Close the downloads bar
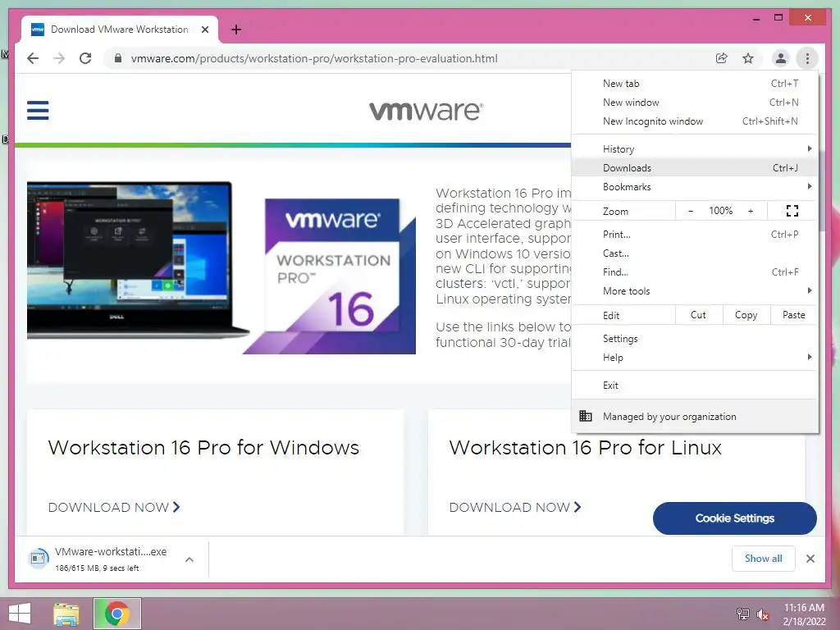 [x=810, y=559]
